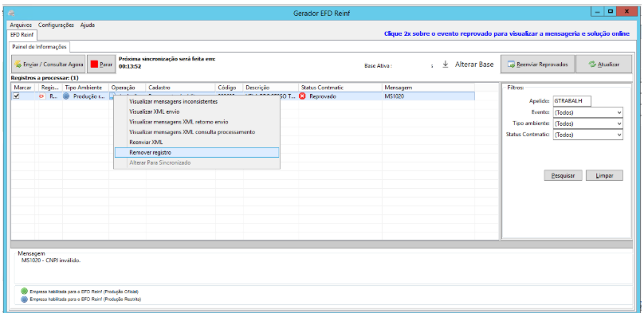Click the Apelido input field
The height and width of the screenshot is (313, 644).
pos(571,101)
